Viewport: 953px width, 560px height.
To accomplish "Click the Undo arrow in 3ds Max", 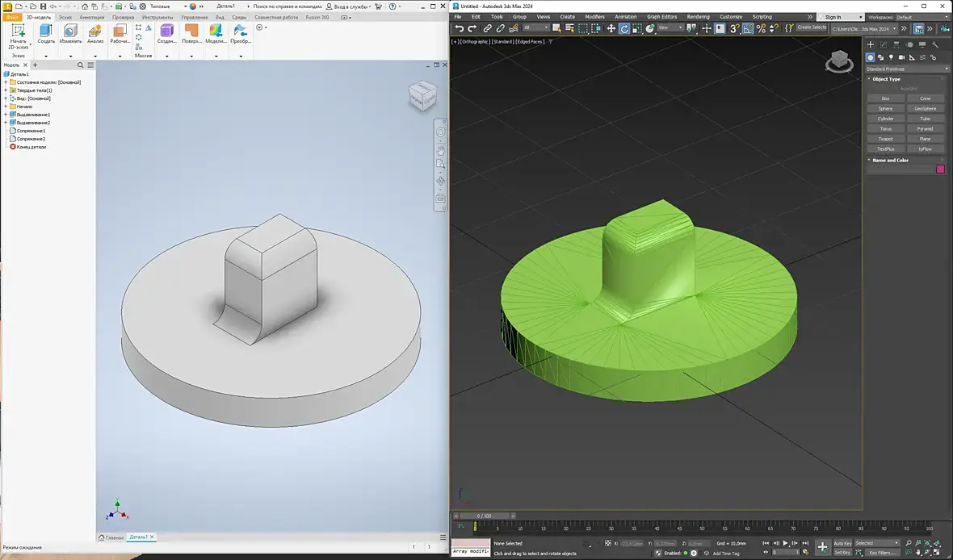I will [459, 28].
